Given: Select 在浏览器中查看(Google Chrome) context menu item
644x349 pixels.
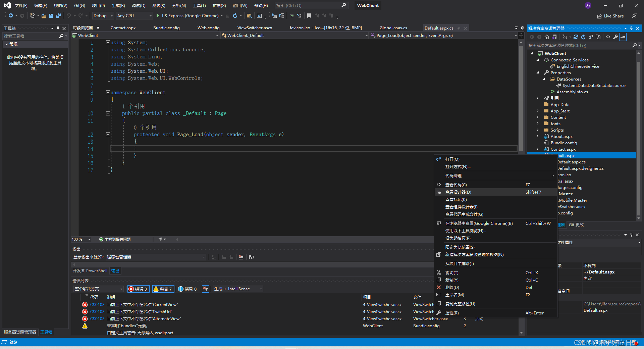Looking at the screenshot, I should (x=496, y=223).
